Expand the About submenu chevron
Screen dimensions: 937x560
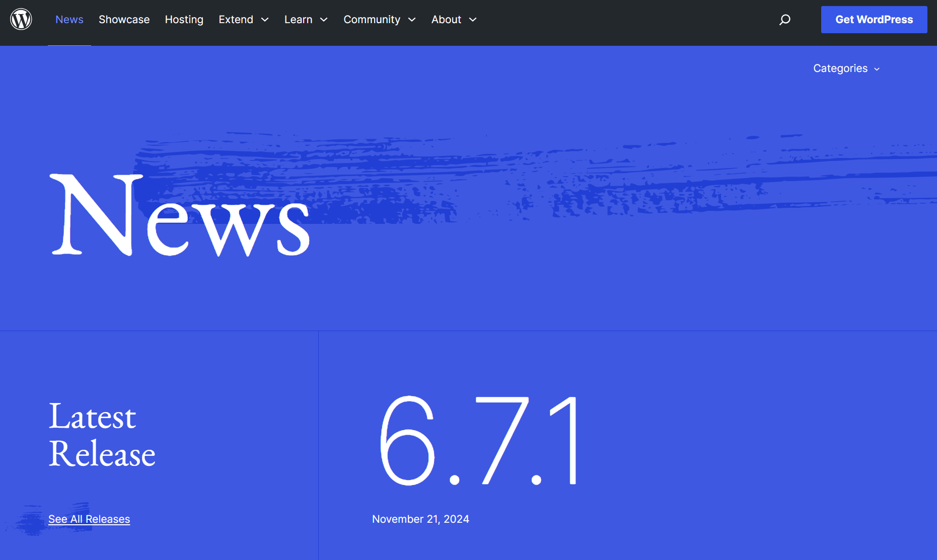[473, 20]
